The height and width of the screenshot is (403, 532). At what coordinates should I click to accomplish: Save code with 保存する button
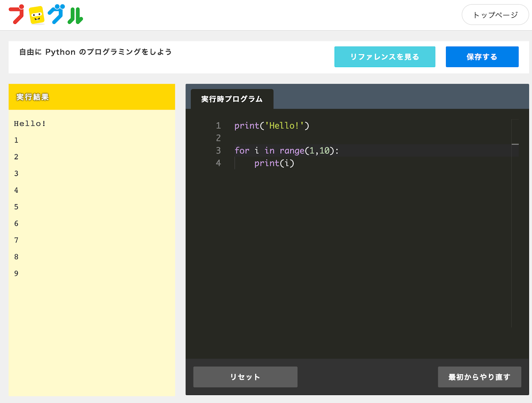click(482, 57)
